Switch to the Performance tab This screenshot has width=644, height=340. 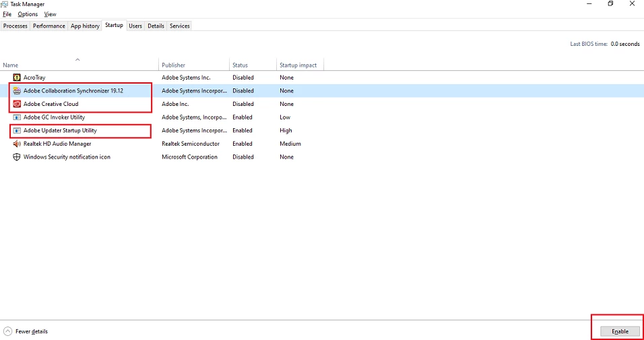[49, 26]
